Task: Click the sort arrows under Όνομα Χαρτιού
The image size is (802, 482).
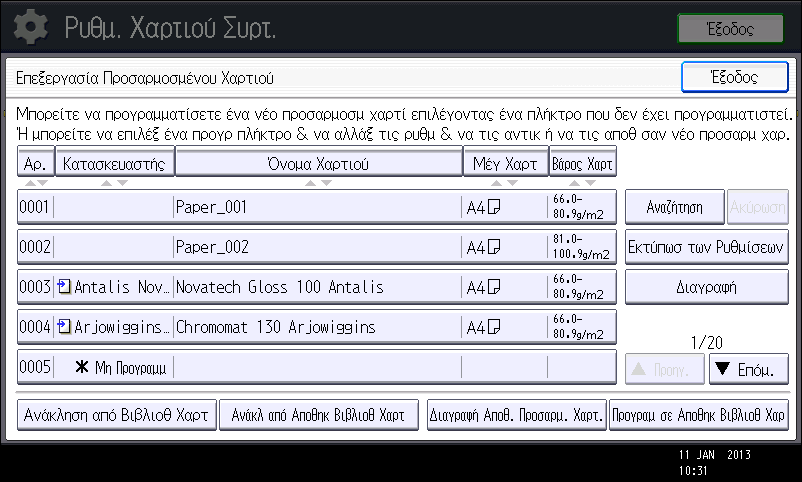Action: (319, 183)
